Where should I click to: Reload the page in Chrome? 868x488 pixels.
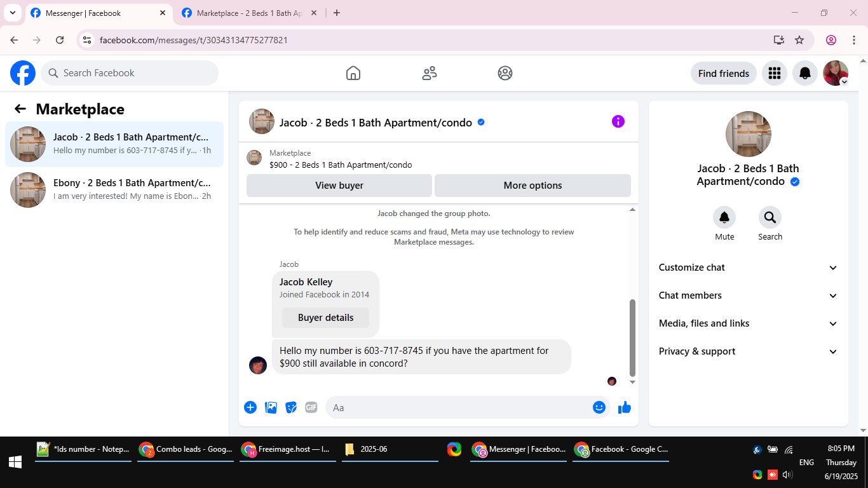[60, 40]
